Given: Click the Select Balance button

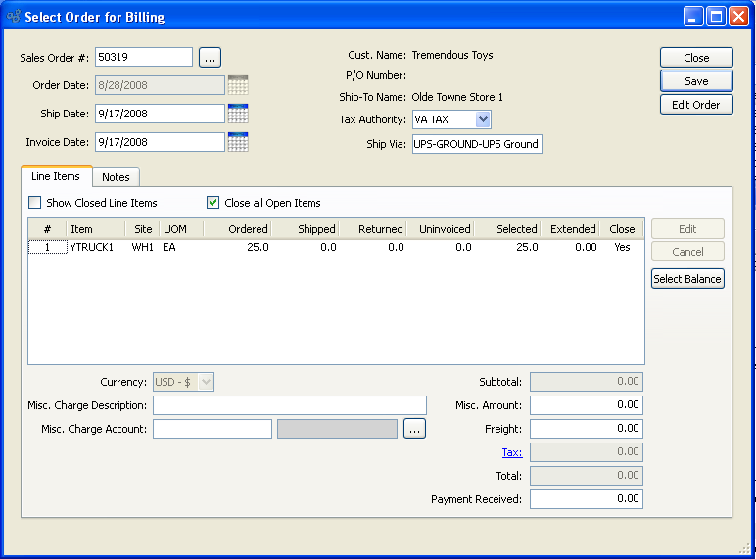Looking at the screenshot, I should coord(687,279).
